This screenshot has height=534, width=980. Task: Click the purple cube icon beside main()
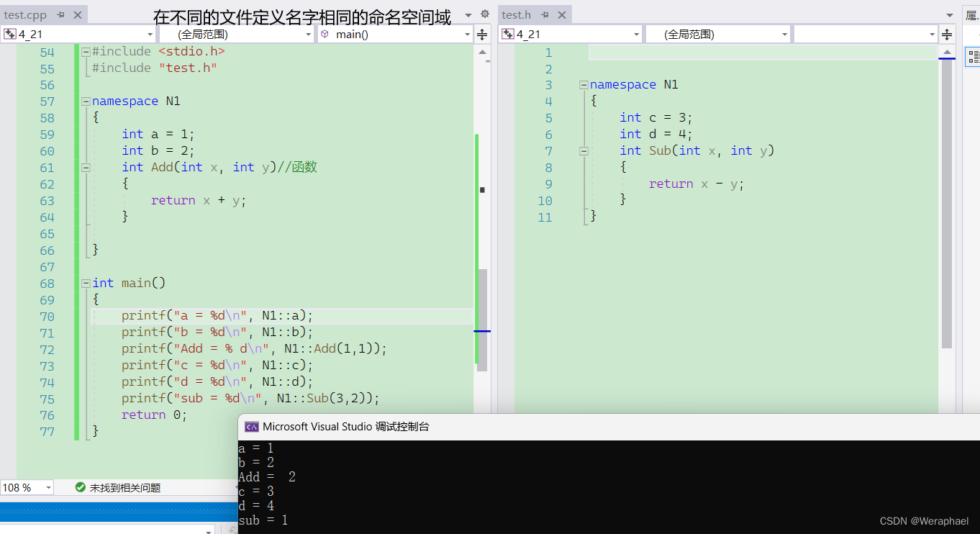pos(325,34)
